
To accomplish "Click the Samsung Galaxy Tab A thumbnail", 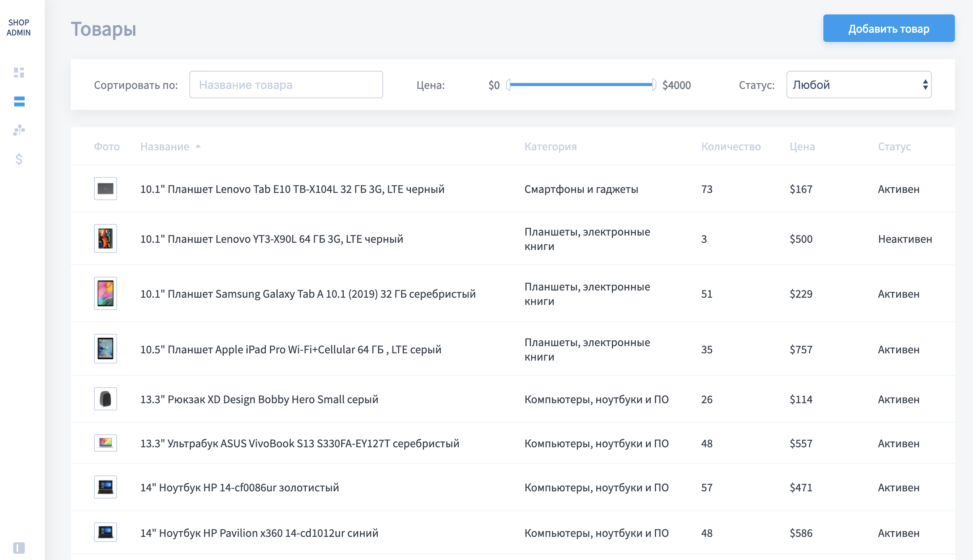I will click(x=106, y=293).
